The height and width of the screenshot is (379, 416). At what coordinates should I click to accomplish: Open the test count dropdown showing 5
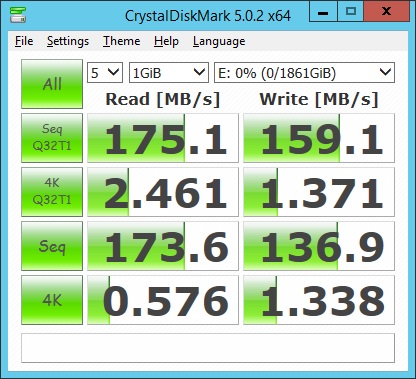pos(105,72)
